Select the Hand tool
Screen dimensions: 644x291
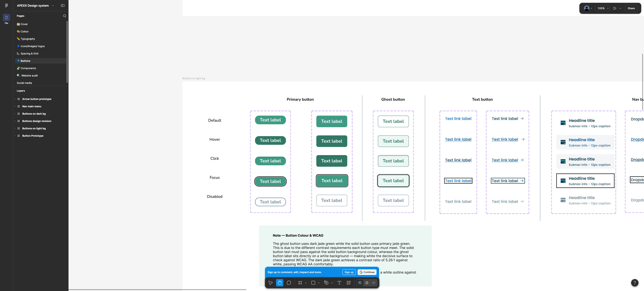[279, 283]
